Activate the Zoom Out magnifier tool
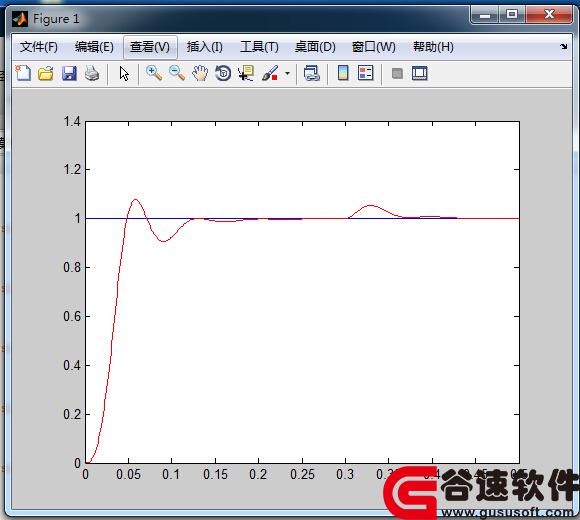The width and height of the screenshot is (580, 520). tap(177, 73)
